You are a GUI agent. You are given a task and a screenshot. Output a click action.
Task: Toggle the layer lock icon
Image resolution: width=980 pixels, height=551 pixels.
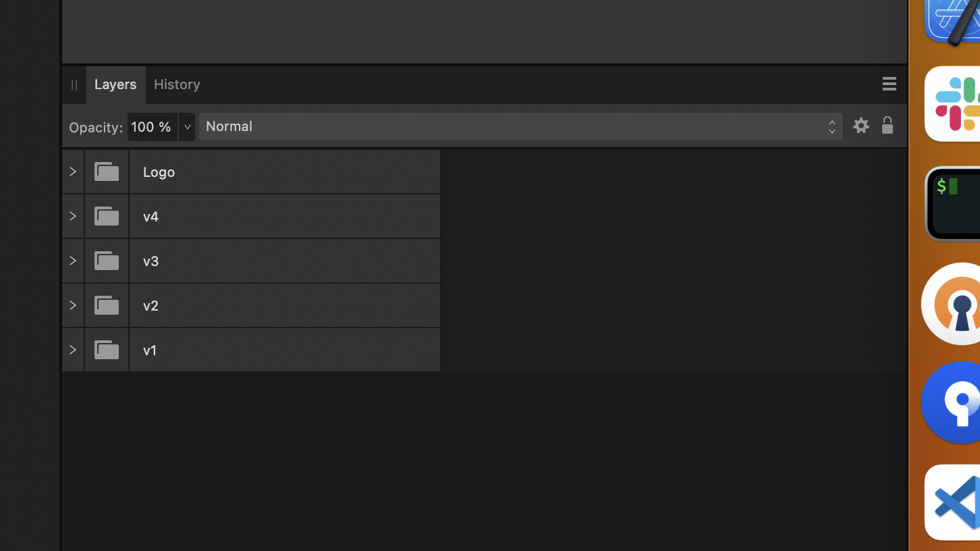point(887,125)
